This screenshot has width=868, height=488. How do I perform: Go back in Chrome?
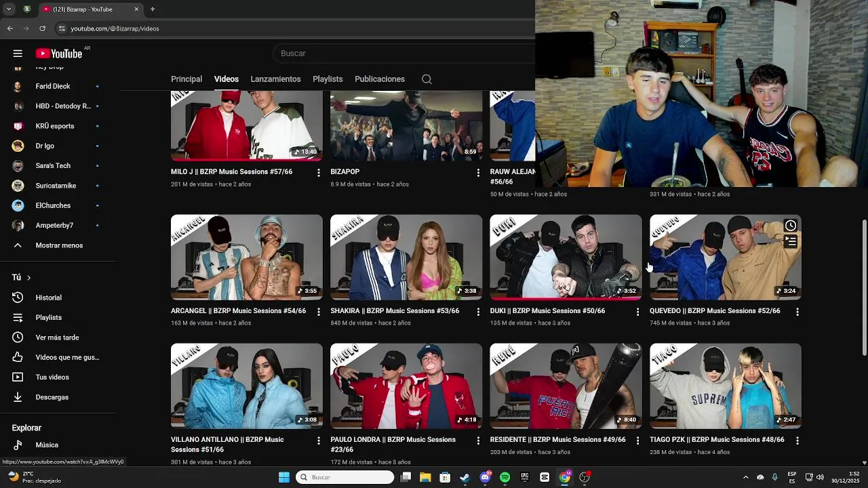[x=9, y=28]
